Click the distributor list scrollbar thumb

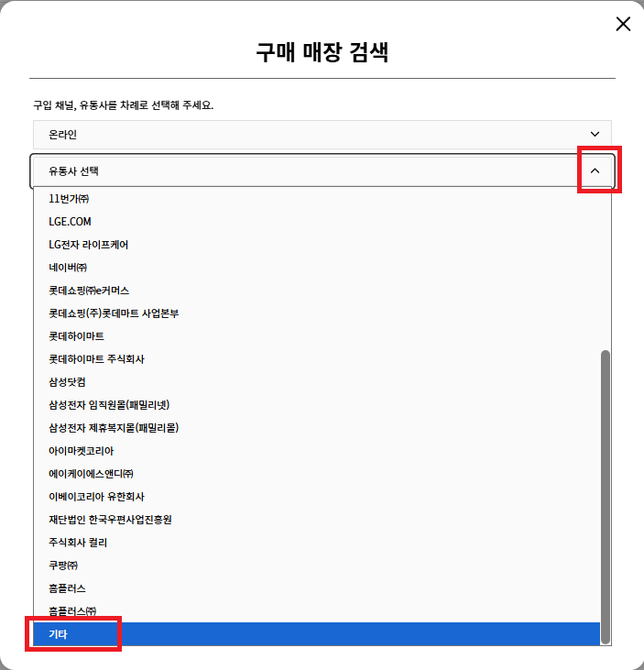click(605, 497)
